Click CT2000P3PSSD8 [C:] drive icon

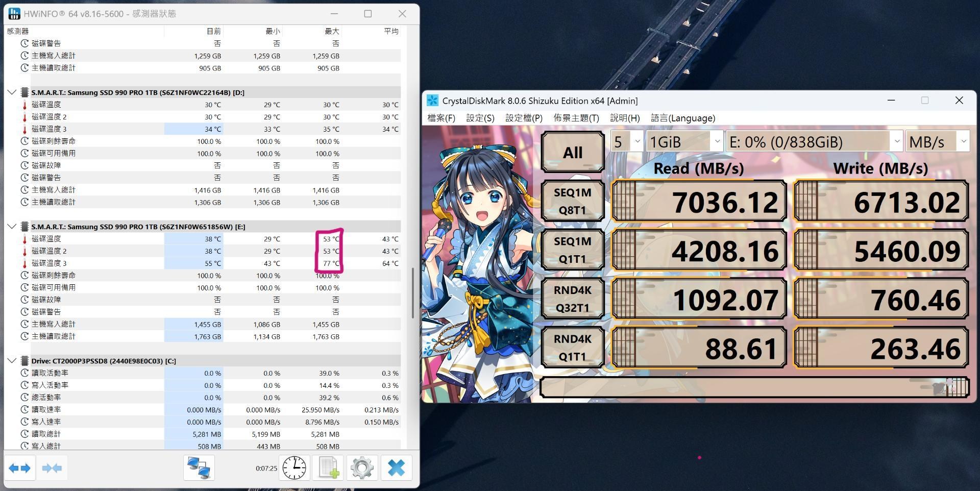click(24, 361)
